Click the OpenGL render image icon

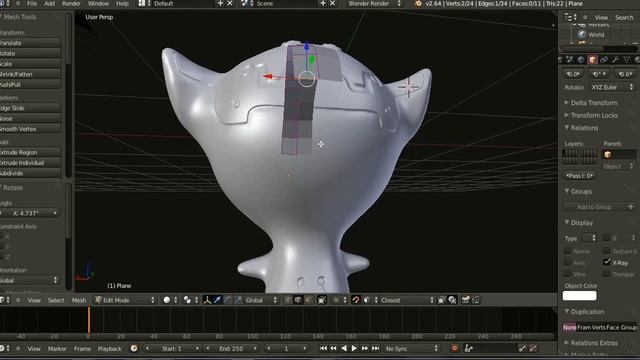(465, 300)
